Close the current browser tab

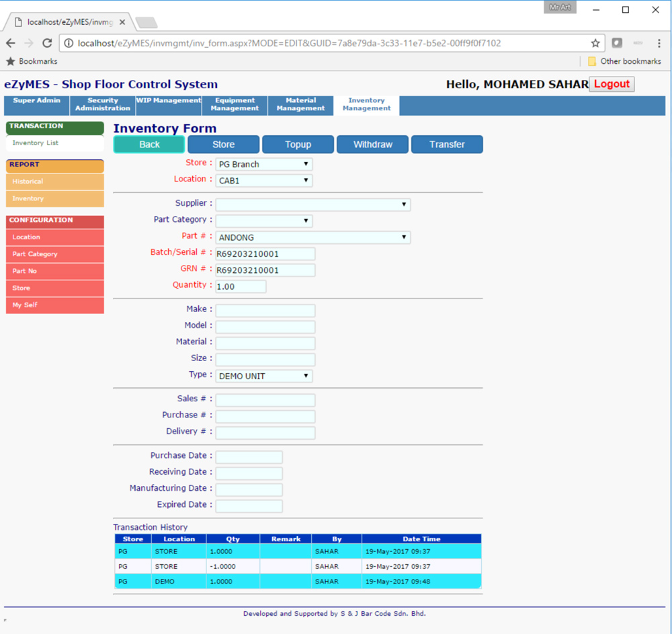coord(122,22)
